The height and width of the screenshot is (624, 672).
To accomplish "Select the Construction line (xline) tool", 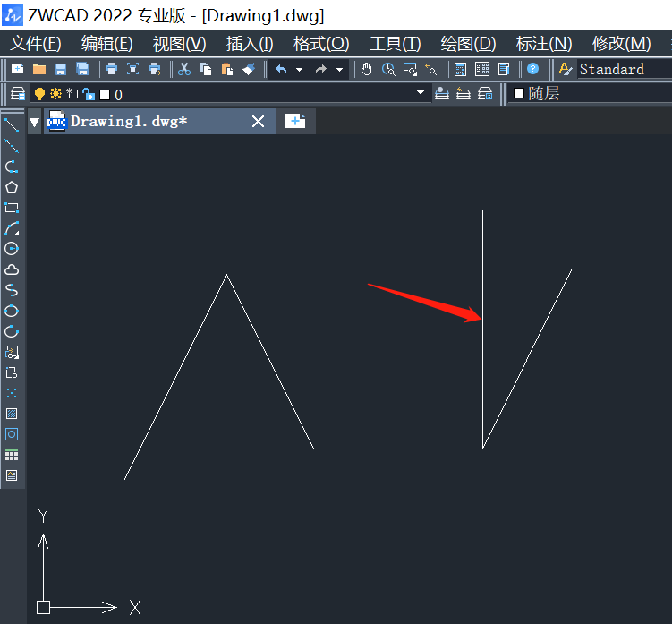I will click(12, 146).
